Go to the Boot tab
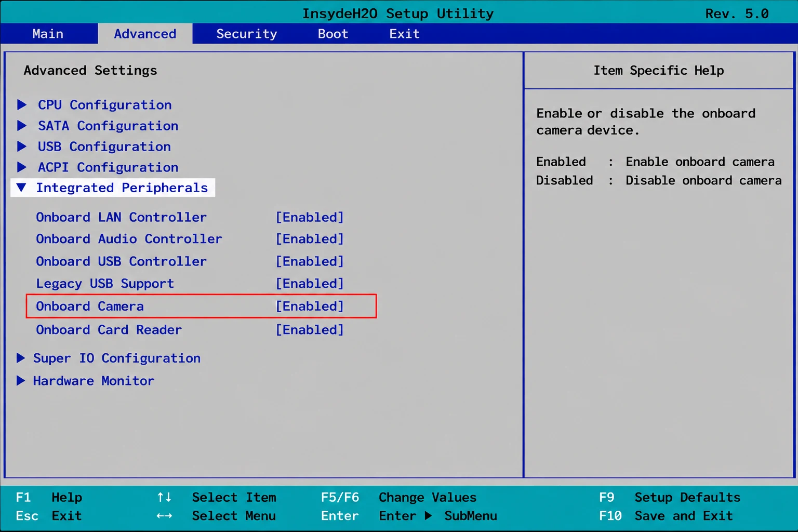 [x=333, y=34]
